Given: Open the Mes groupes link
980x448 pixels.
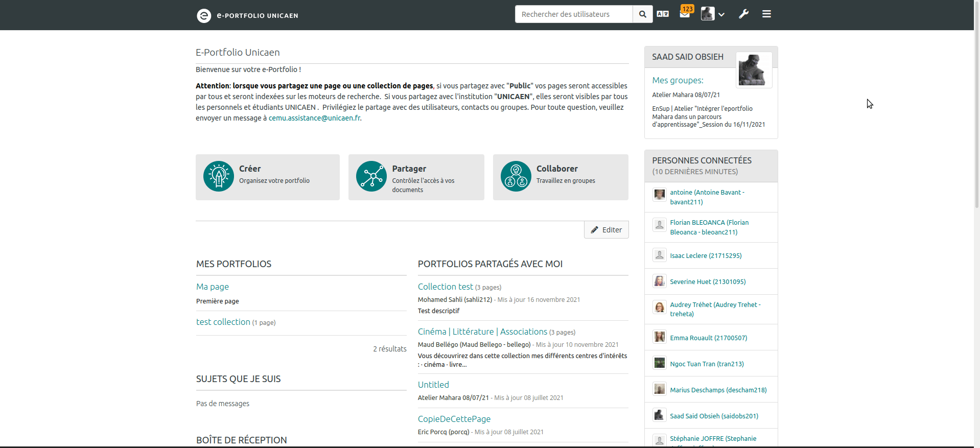Looking at the screenshot, I should tap(678, 80).
